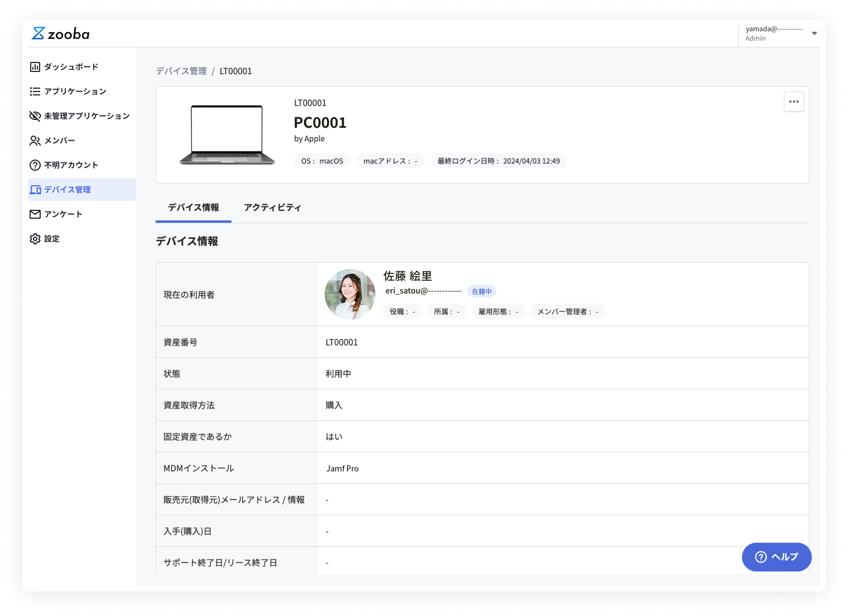
Task: Open 未管理アプリケーション from the sidebar
Action: (86, 116)
